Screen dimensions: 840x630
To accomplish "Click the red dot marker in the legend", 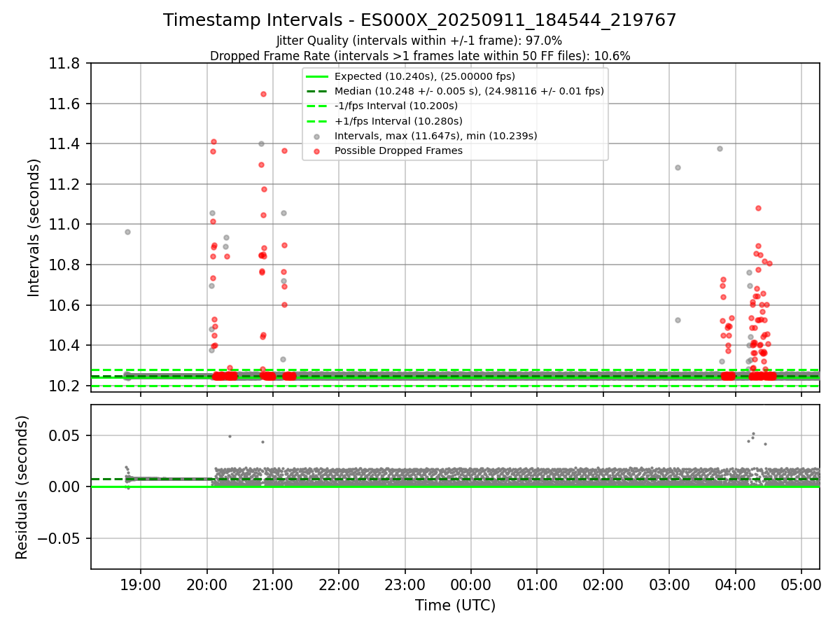I will [x=317, y=151].
